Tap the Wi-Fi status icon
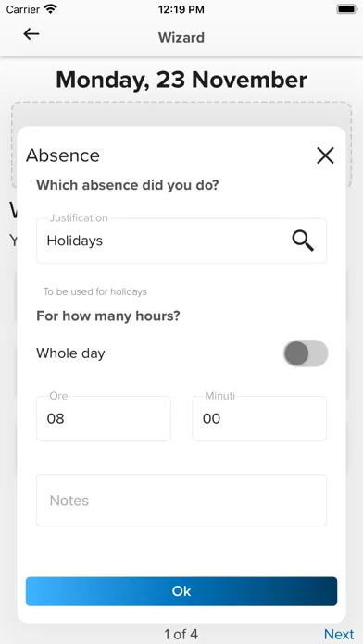Image resolution: width=363 pixels, height=644 pixels. point(51,9)
